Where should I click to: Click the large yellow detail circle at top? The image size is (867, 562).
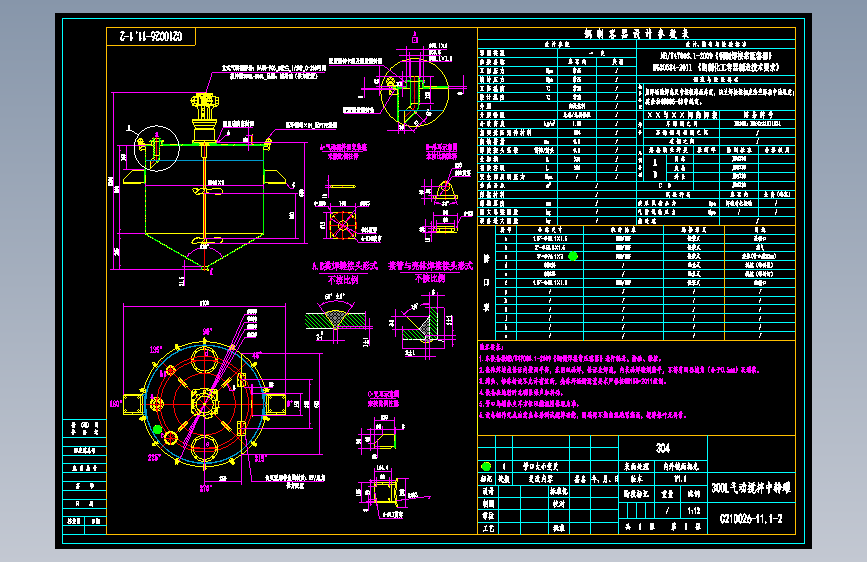tap(415, 92)
